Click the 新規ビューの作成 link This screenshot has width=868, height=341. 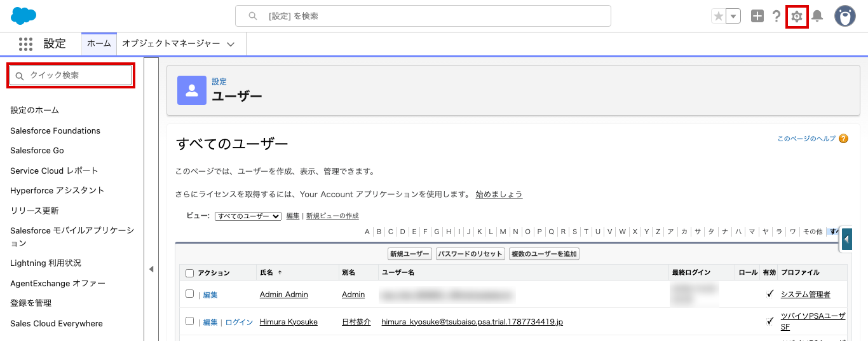332,216
